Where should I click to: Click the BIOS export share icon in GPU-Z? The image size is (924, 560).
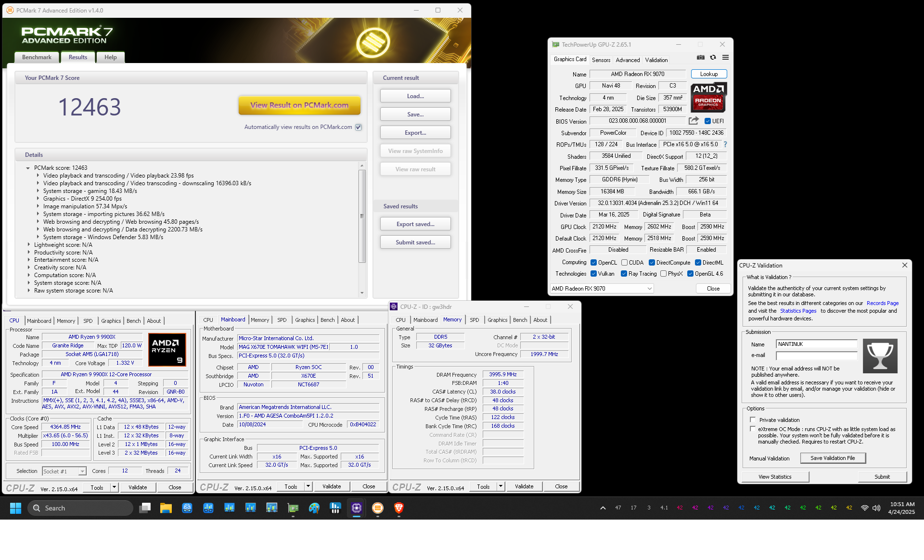coord(693,121)
